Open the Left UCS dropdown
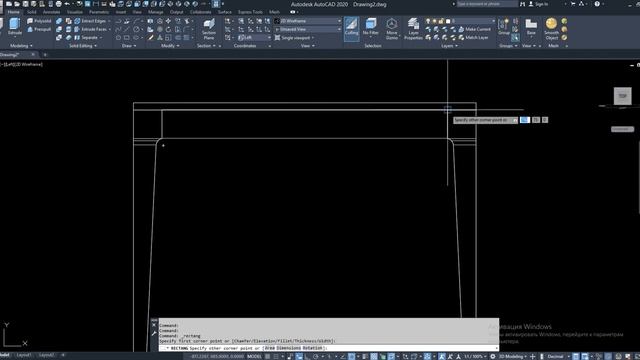 254,38
